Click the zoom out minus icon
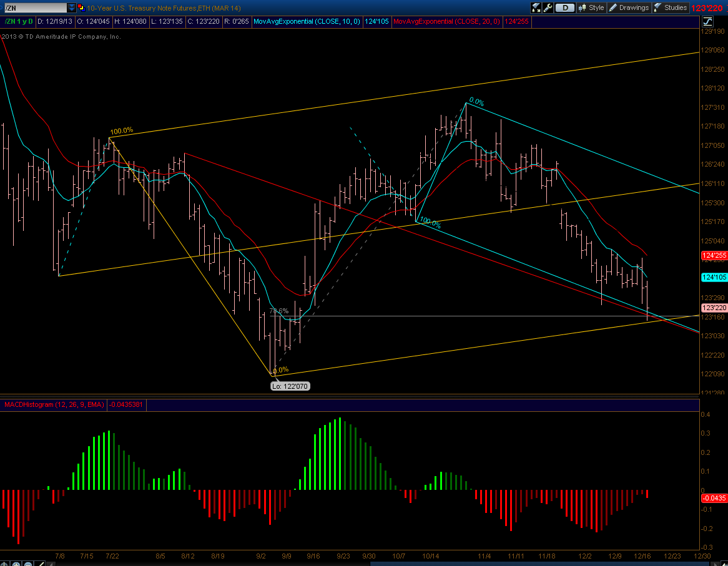 [28, 564]
